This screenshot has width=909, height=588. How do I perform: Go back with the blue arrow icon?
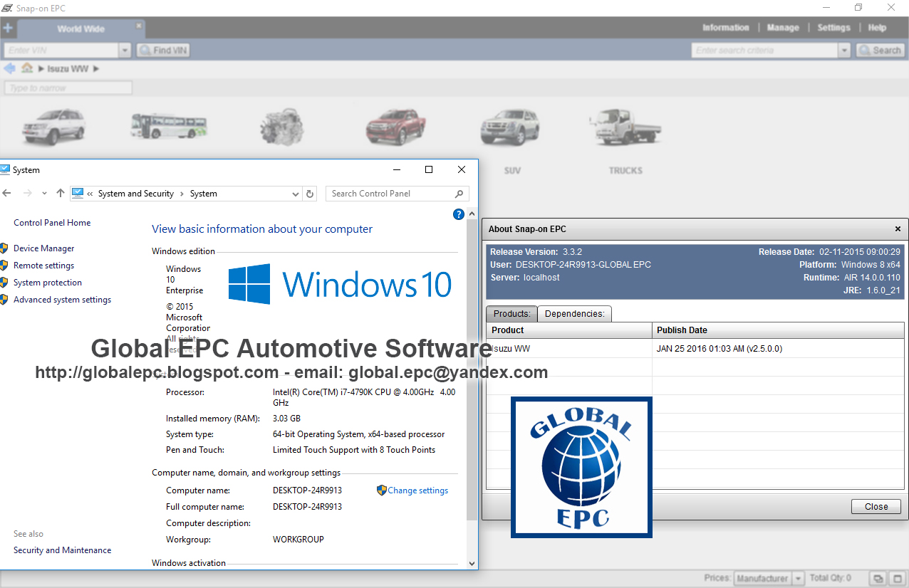point(9,68)
